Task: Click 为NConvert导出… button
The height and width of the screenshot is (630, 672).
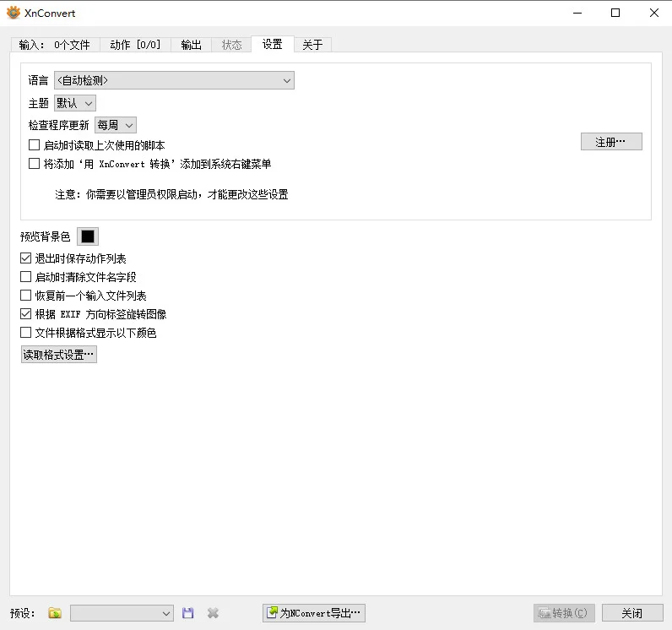Action: tap(314, 613)
